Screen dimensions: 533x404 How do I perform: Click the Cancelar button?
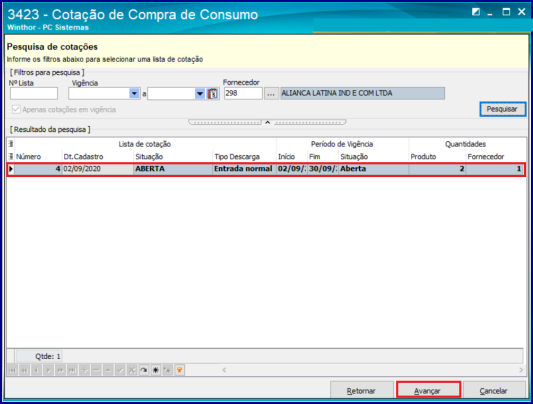493,391
